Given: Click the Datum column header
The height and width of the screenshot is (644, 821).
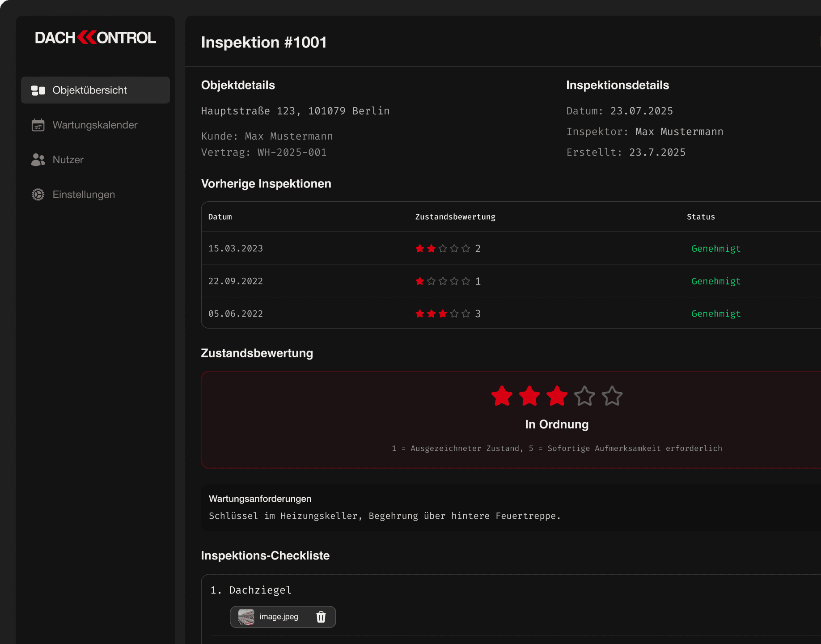Looking at the screenshot, I should click(x=220, y=217).
